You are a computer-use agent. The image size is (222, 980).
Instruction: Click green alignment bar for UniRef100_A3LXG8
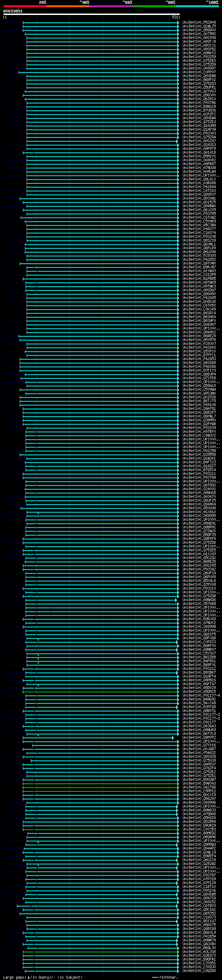[101, 951]
